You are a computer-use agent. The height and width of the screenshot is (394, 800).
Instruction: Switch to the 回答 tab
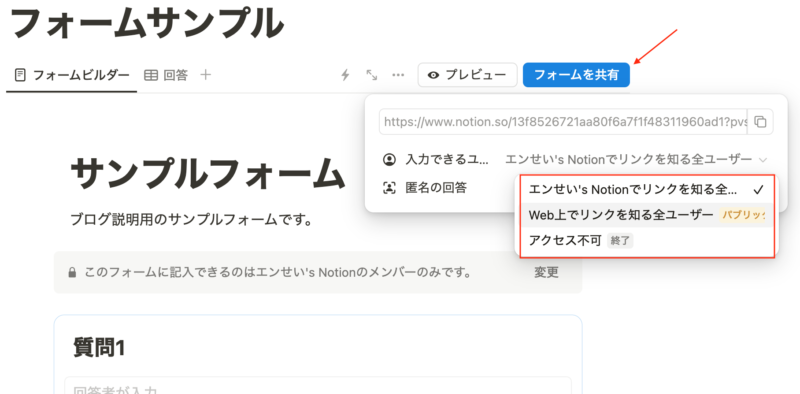coord(166,76)
